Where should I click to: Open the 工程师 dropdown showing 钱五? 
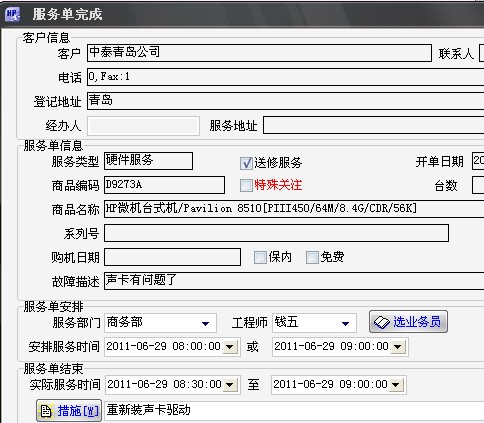point(346,323)
